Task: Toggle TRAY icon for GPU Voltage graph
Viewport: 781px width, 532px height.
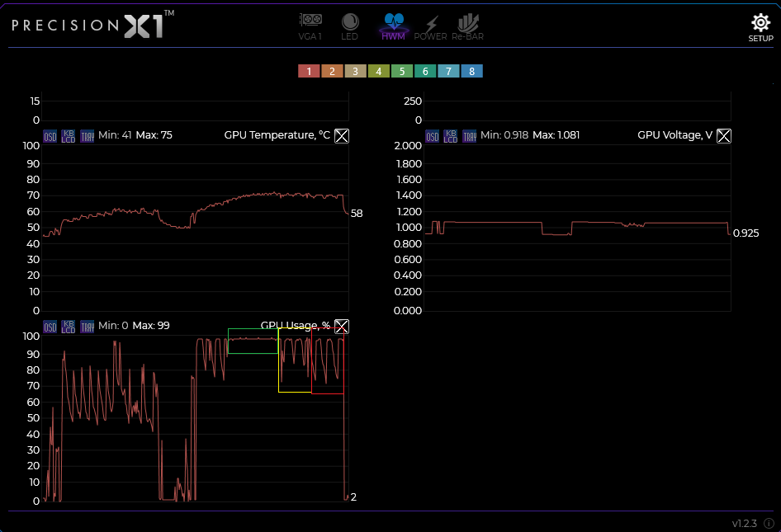Action: (469, 136)
